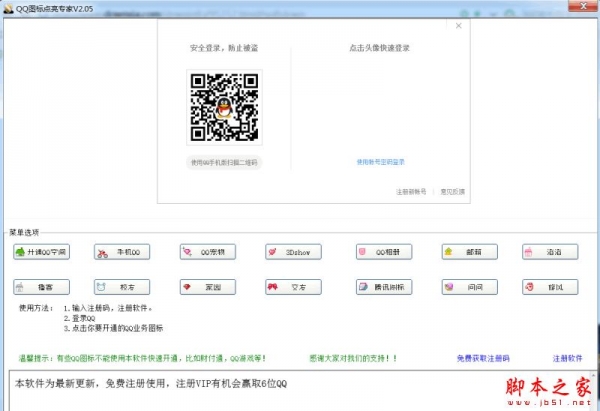The height and width of the screenshot is (411, 600).
Task: Select the 问问 button
Action: (x=470, y=287)
